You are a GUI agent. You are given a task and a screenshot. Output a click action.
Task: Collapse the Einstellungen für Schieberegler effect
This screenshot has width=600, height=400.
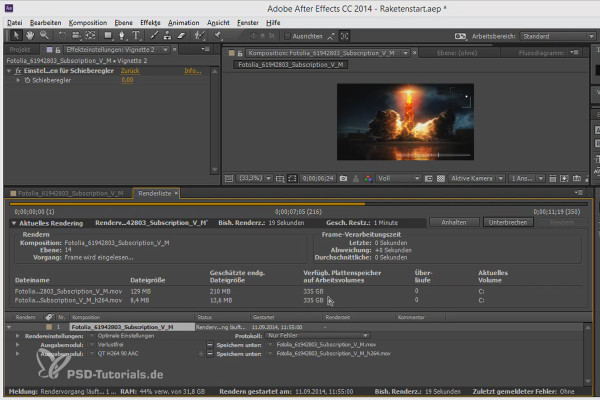9,71
